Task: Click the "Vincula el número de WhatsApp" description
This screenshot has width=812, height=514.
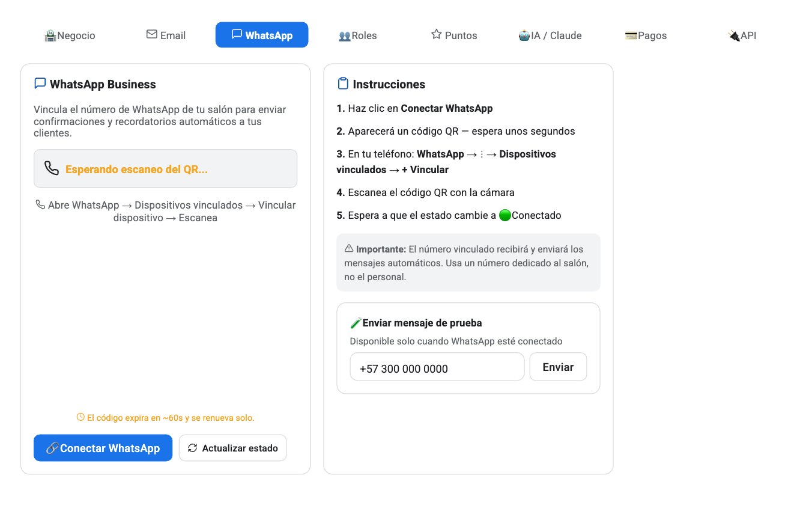Action: pyautogui.click(x=160, y=121)
